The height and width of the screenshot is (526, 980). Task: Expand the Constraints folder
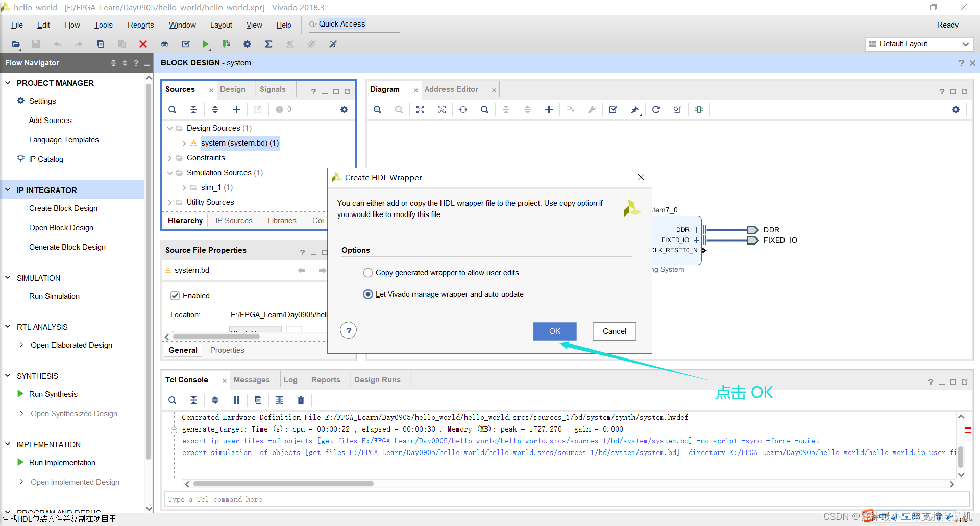coord(170,158)
